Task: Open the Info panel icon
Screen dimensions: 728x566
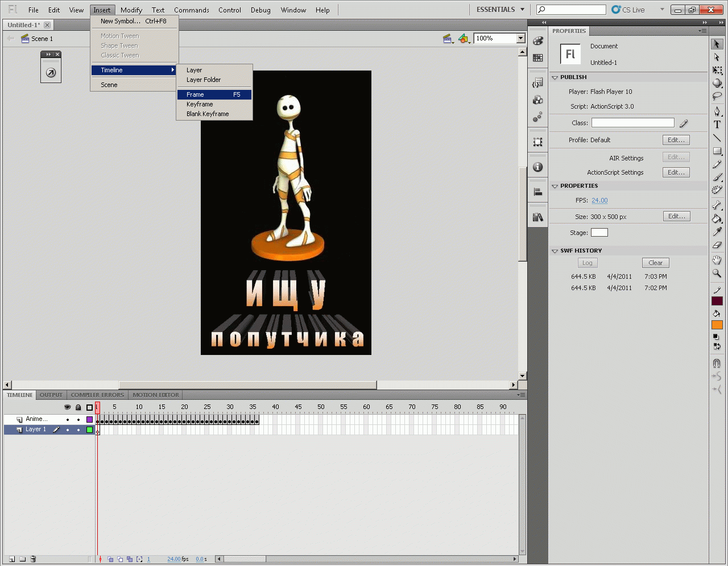Action: (537, 167)
